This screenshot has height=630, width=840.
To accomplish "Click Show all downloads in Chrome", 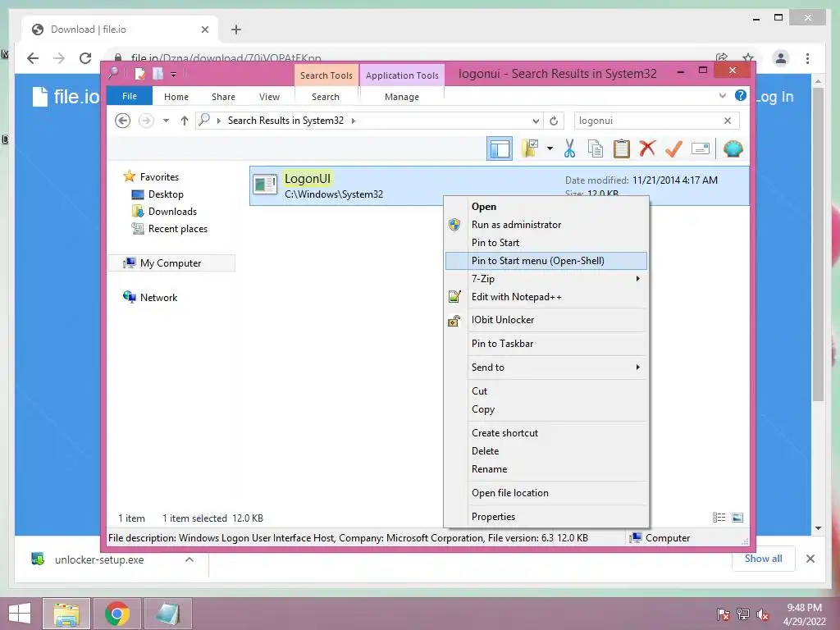I will [x=764, y=559].
